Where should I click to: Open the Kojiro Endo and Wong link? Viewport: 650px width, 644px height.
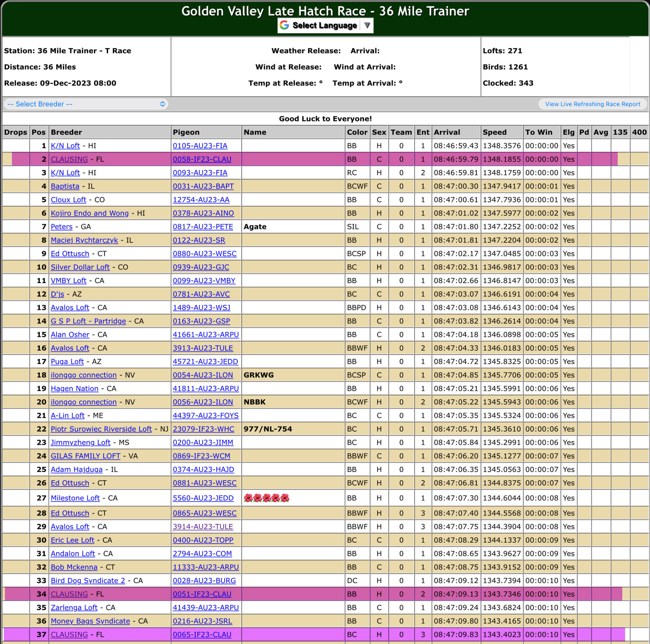(89, 213)
